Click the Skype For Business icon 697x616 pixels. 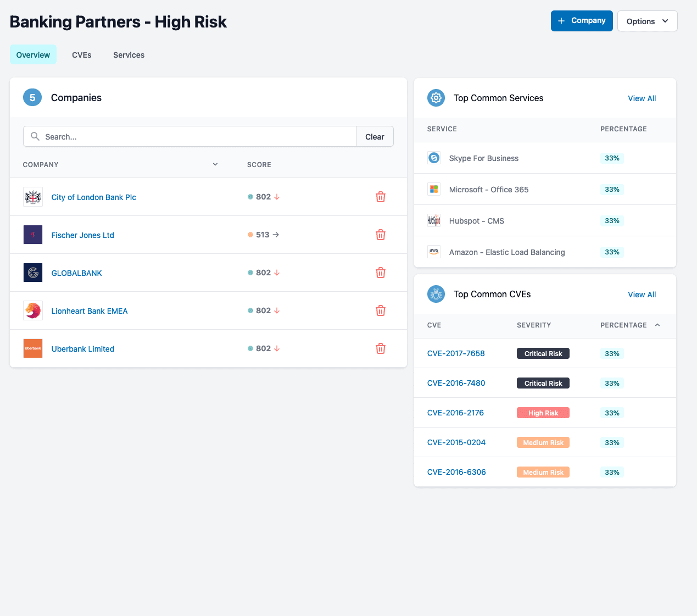coord(434,158)
